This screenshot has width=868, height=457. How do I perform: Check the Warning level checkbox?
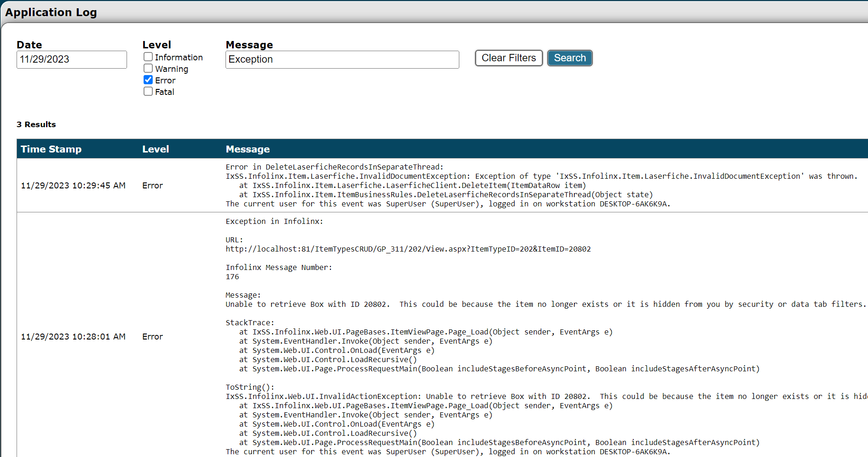tap(148, 68)
